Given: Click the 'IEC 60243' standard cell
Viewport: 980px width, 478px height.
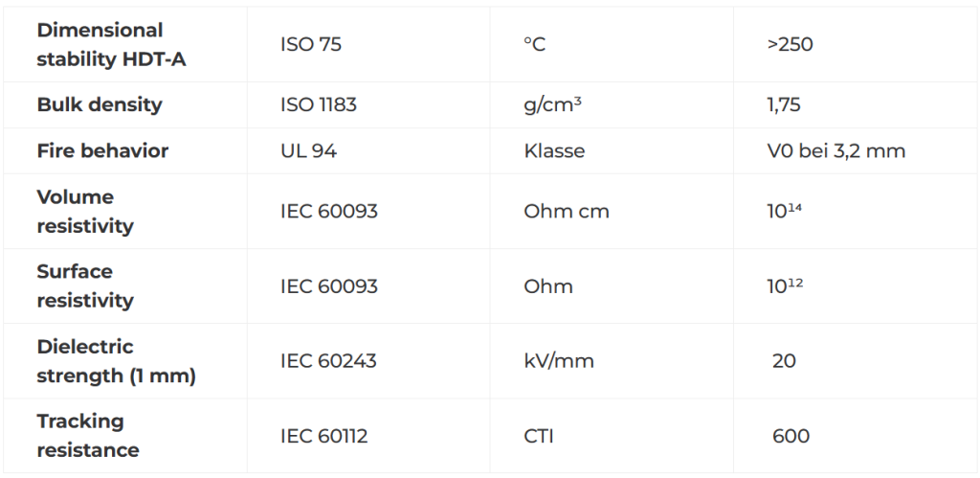Looking at the screenshot, I should [328, 360].
